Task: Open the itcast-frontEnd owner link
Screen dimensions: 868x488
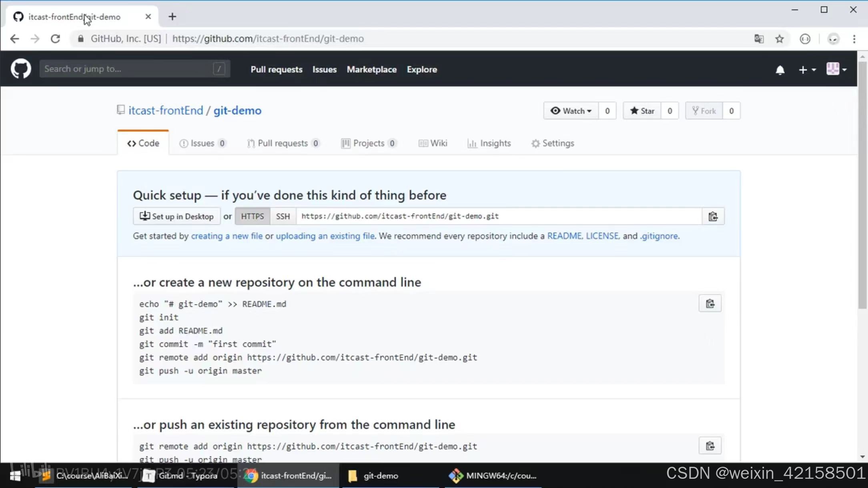Action: coord(166,110)
